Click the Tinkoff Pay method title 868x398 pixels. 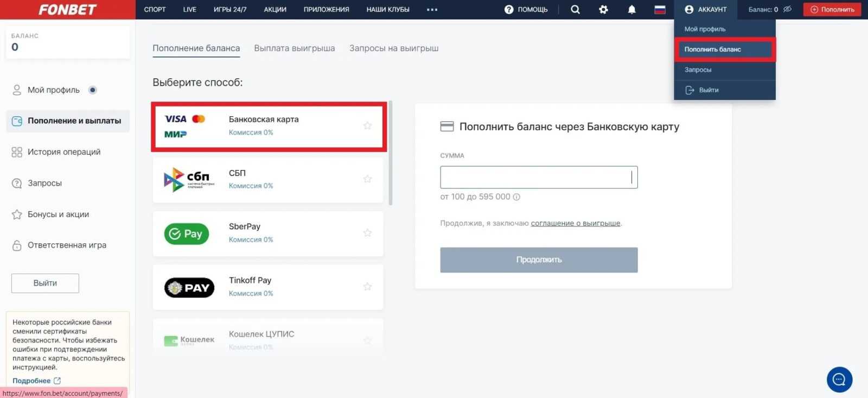[250, 281]
